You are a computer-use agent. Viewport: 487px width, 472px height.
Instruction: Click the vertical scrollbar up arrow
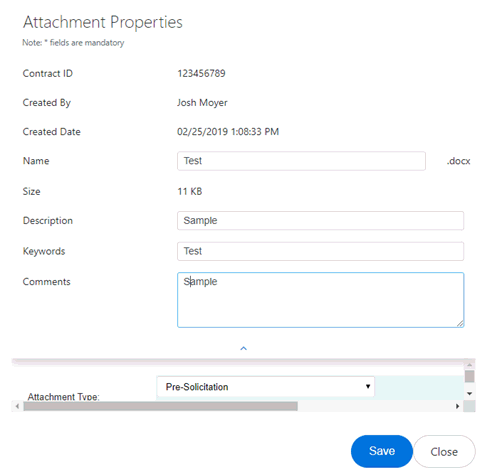469,365
